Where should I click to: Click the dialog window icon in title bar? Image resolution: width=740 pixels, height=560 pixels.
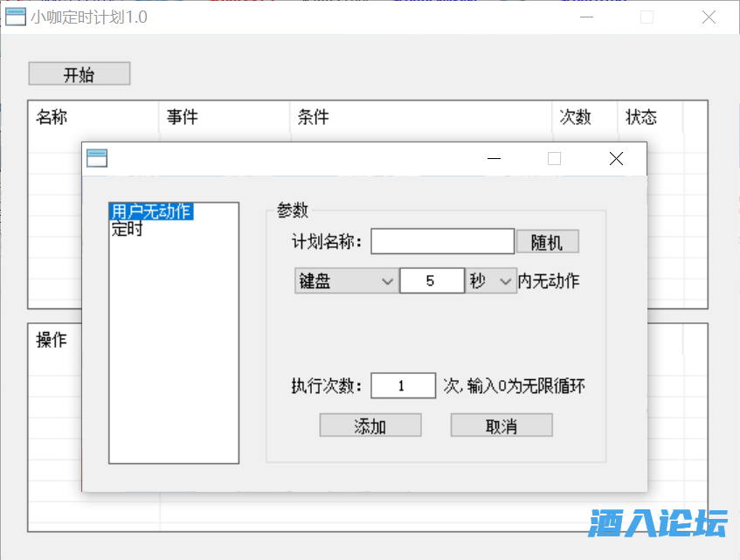point(97,158)
